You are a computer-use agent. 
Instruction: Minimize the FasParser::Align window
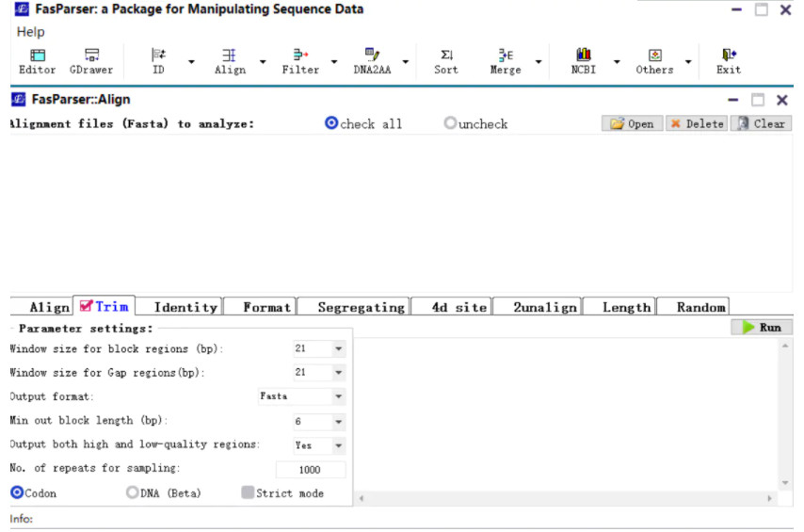point(733,100)
